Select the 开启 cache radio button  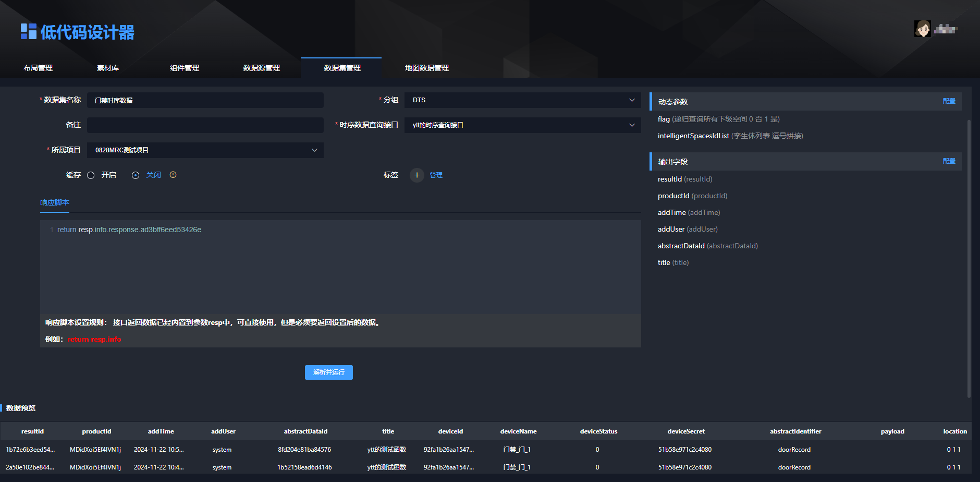[x=91, y=175]
